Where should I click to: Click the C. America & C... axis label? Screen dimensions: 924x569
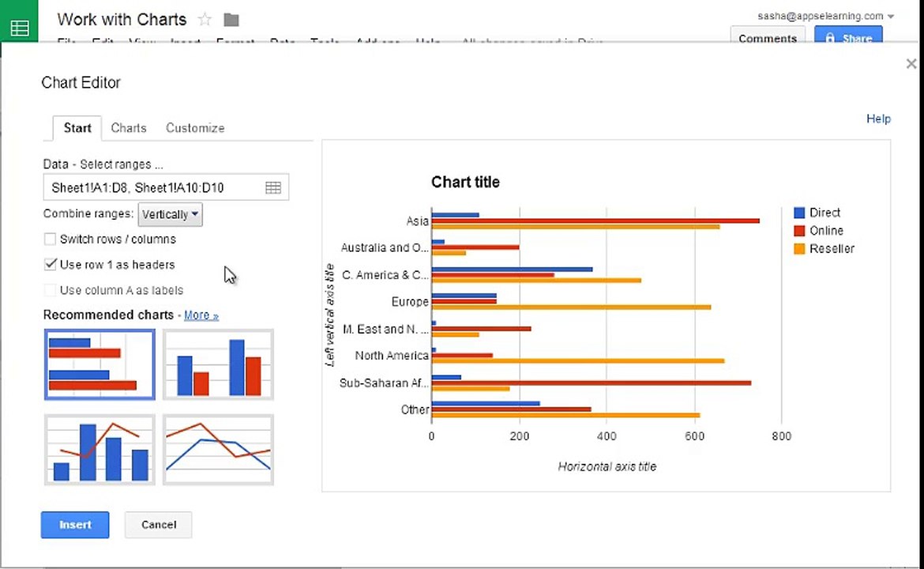[x=385, y=275]
